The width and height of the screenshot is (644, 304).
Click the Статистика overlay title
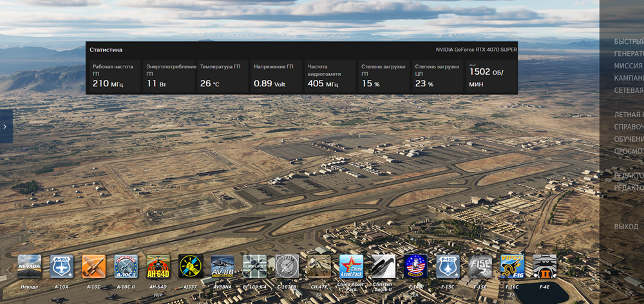click(106, 50)
